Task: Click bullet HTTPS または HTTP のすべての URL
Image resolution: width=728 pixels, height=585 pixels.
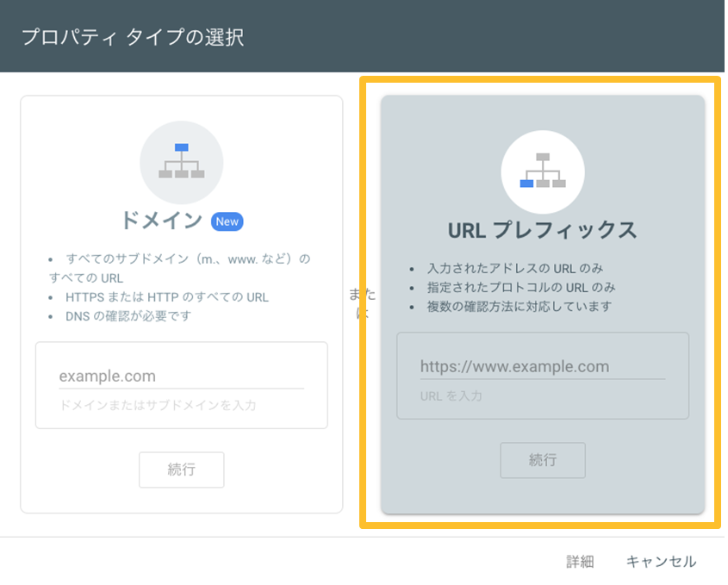Action: 166,297
